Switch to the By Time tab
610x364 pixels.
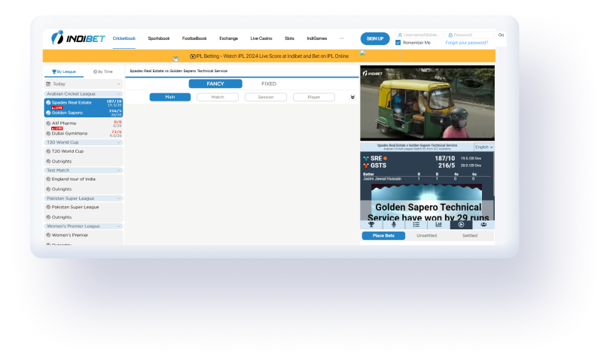click(103, 71)
